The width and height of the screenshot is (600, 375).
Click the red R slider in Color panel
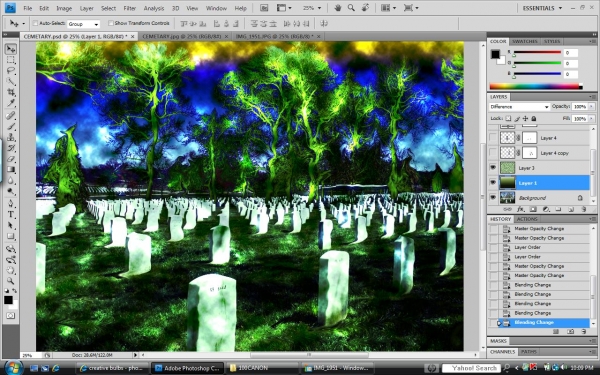[537, 52]
